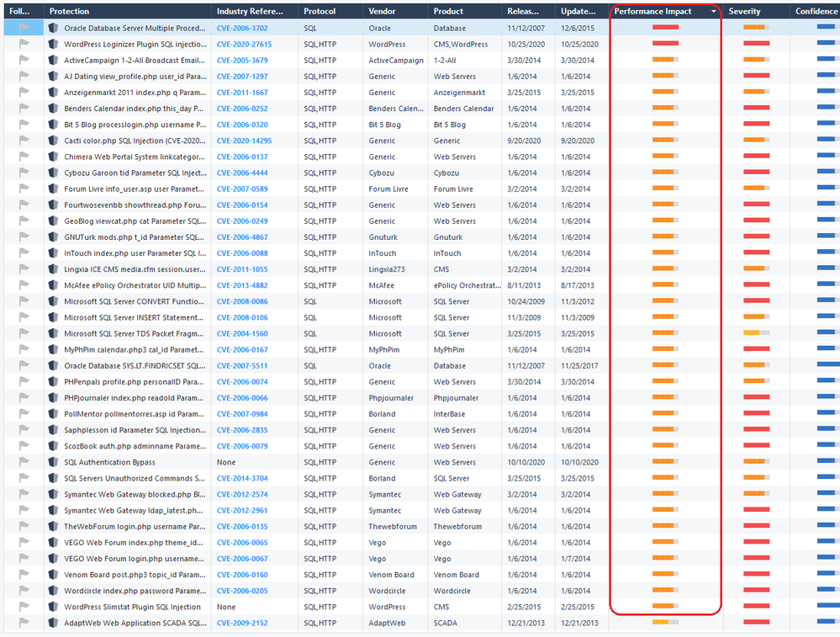This screenshot has width=840, height=637.
Task: Open CVE-2008-0086 reference link
Action: click(x=242, y=301)
